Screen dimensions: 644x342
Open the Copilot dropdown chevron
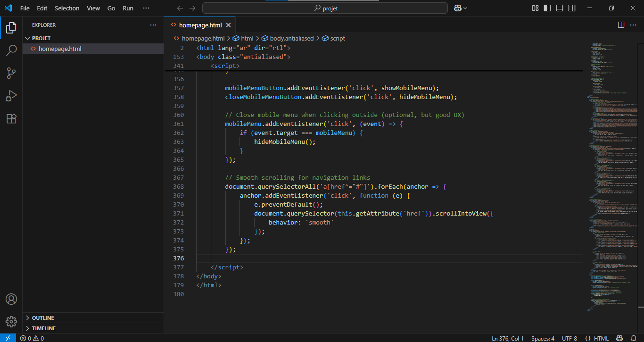465,8
